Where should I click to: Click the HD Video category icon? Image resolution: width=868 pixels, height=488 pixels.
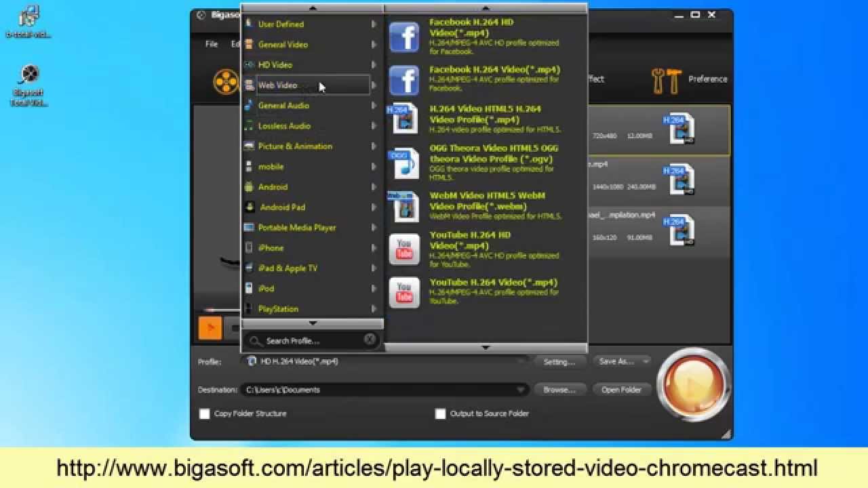249,65
